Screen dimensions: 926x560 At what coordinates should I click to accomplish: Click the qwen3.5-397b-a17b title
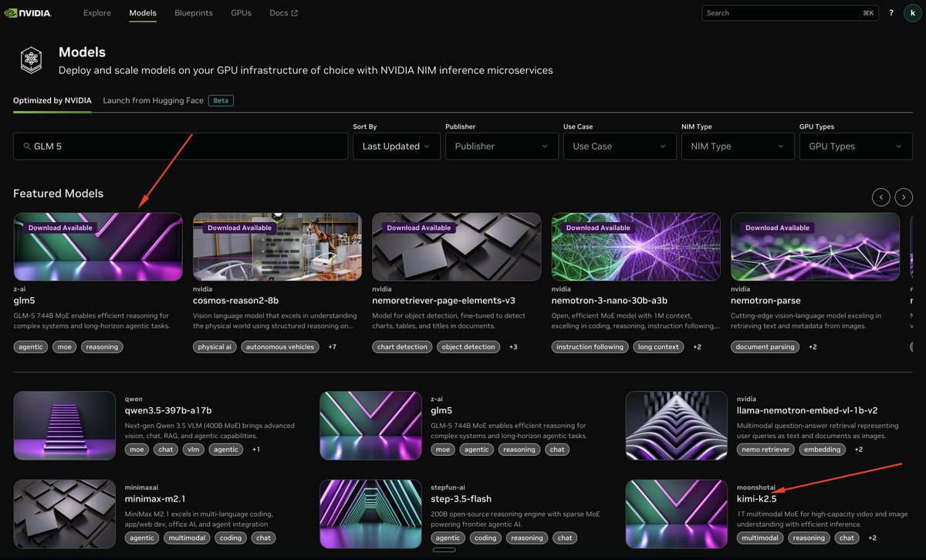point(168,410)
